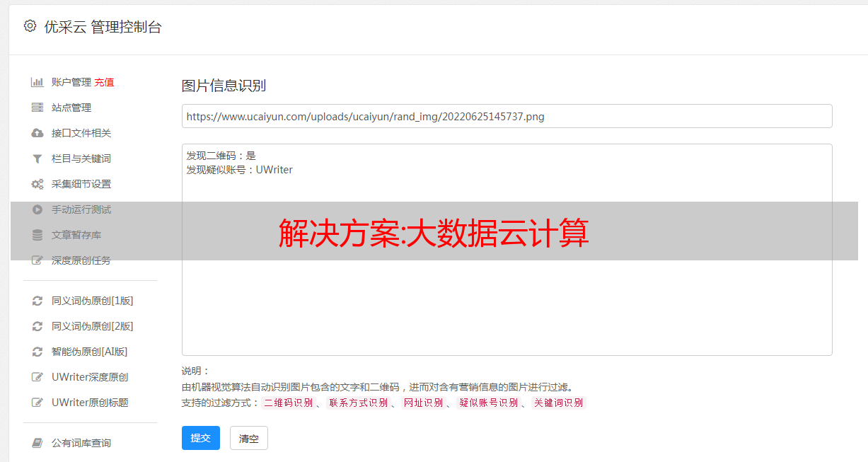Click the blue 提交 button
The width and height of the screenshot is (868, 462).
coord(201,438)
